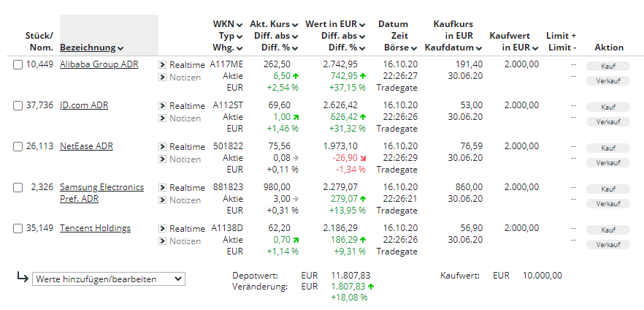Click total Kaufwert 10.000,00

pyautogui.click(x=543, y=276)
